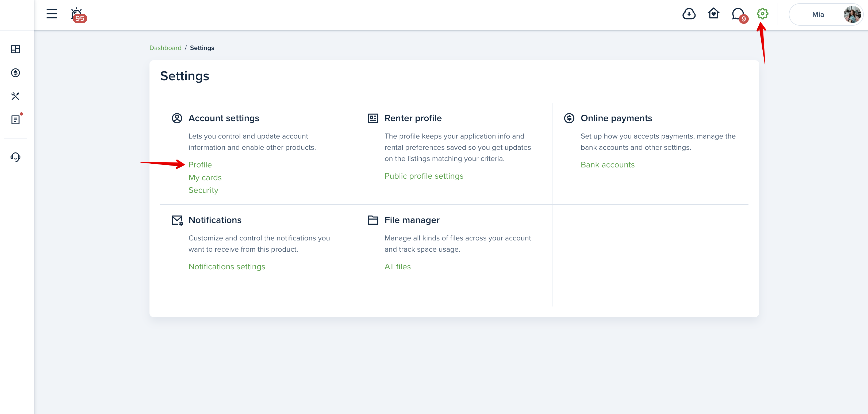The height and width of the screenshot is (414, 868).
Task: Go to Dashboard breadcrumb link
Action: click(166, 48)
